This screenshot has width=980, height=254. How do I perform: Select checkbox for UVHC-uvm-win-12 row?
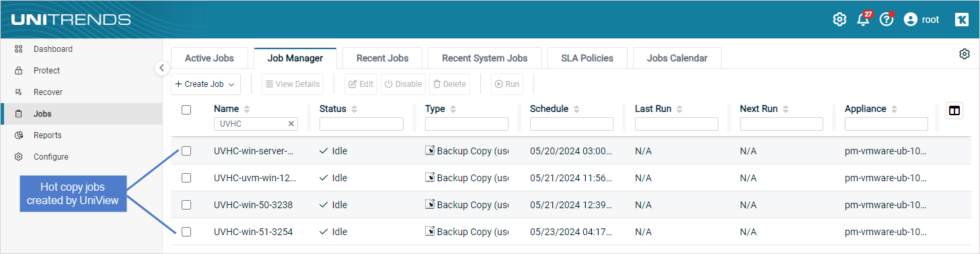186,178
